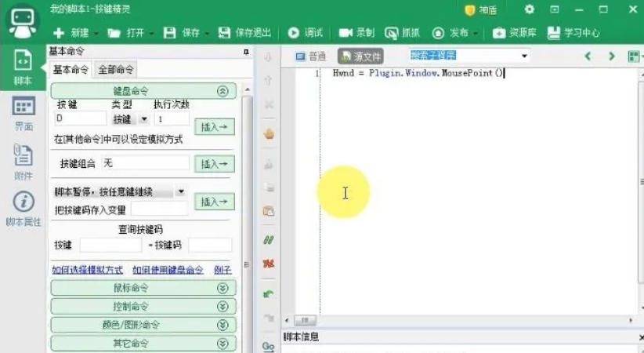Open the 抓抓 capture tool
The width and height of the screenshot is (644, 353).
pyautogui.click(x=402, y=33)
